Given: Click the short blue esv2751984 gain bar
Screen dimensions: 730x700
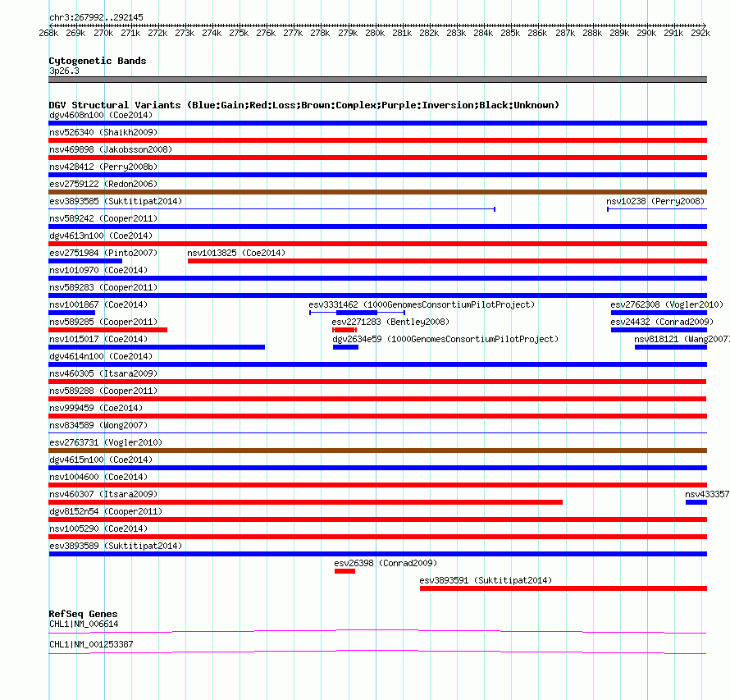Looking at the screenshot, I should pos(85,261).
